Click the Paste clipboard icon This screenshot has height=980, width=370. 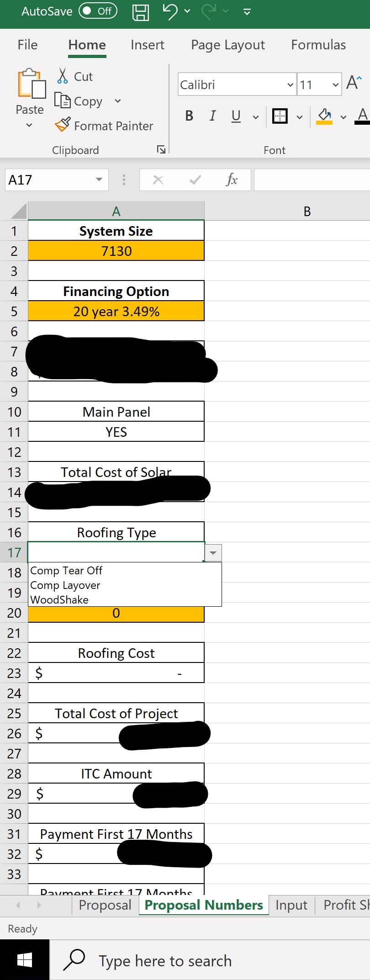pyautogui.click(x=32, y=84)
